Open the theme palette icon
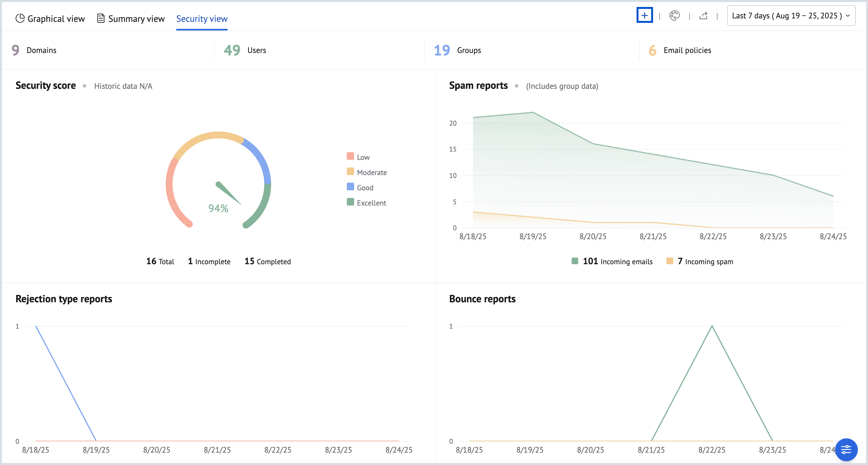This screenshot has height=465, width=868. click(674, 15)
